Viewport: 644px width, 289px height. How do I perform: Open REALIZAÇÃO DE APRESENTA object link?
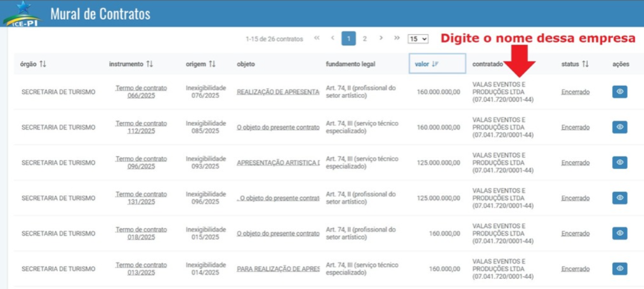tap(278, 92)
